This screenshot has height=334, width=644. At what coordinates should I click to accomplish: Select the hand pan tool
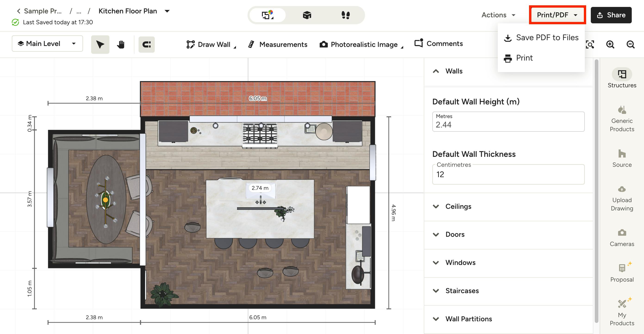121,44
